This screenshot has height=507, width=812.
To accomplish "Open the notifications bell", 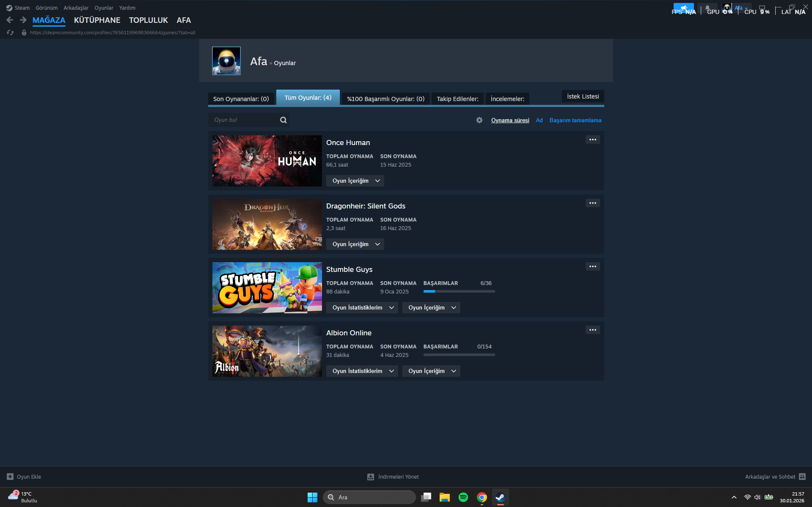I will 707,8.
